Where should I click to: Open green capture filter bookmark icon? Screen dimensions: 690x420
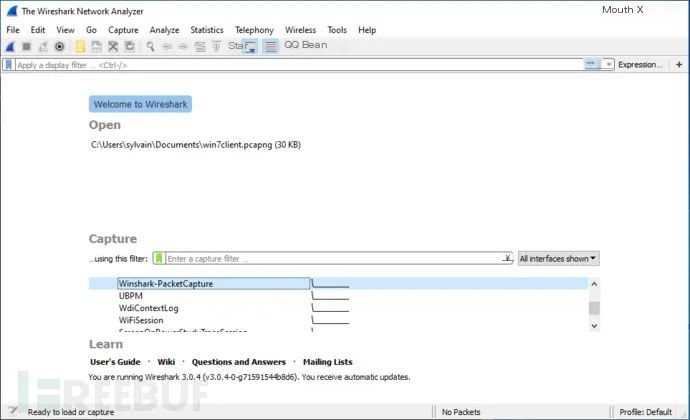coord(159,258)
